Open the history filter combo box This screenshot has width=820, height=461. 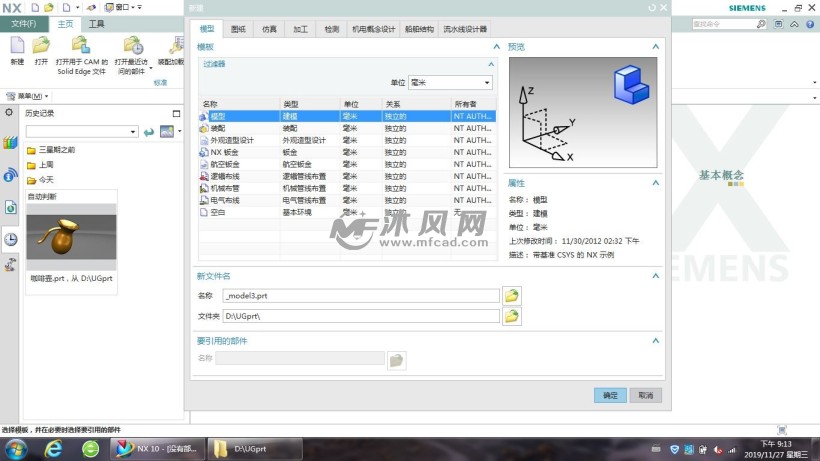pos(82,132)
